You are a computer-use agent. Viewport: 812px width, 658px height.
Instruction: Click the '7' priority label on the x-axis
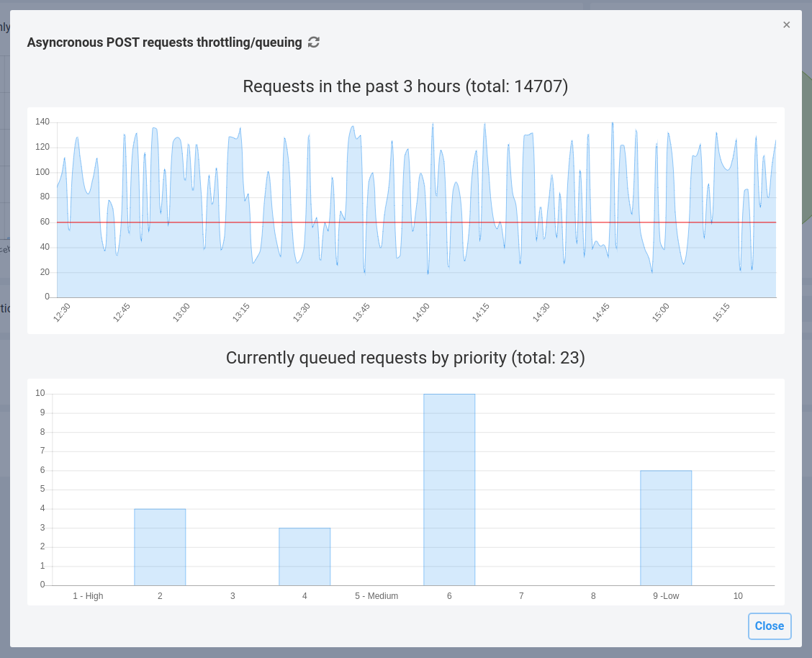coord(521,596)
